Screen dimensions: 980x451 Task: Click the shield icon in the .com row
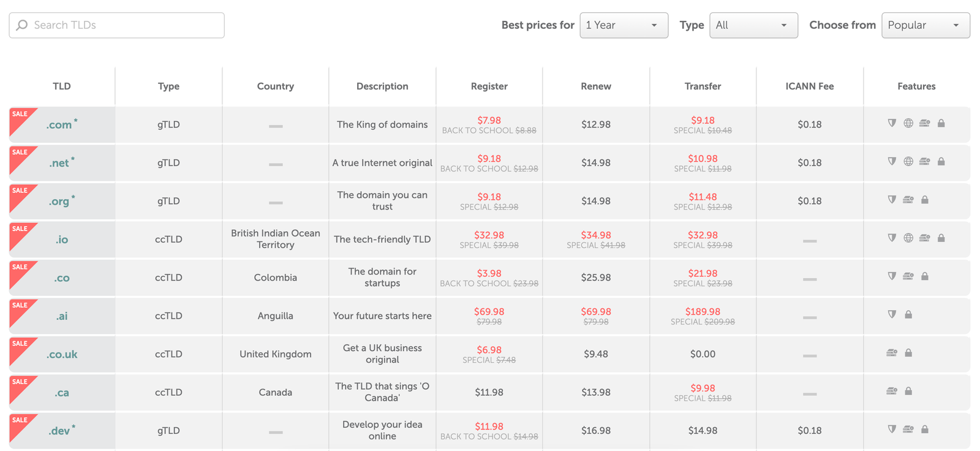[x=892, y=123]
